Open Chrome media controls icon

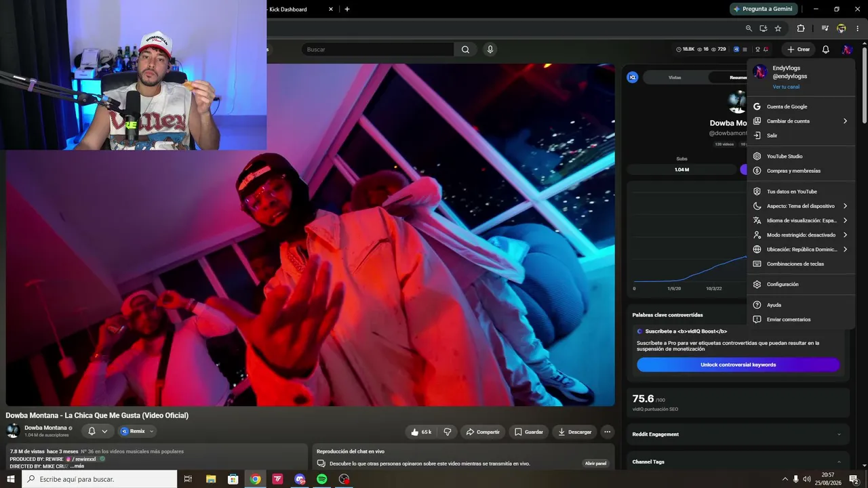coord(825,28)
